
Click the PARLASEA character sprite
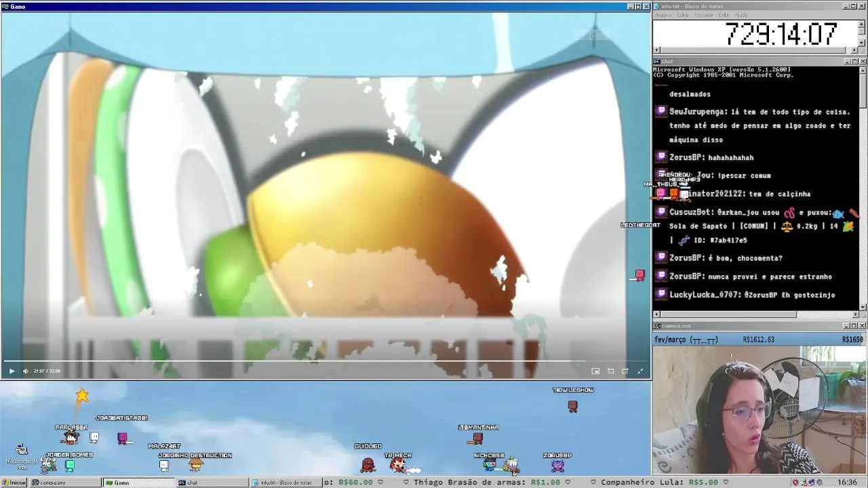click(x=71, y=437)
